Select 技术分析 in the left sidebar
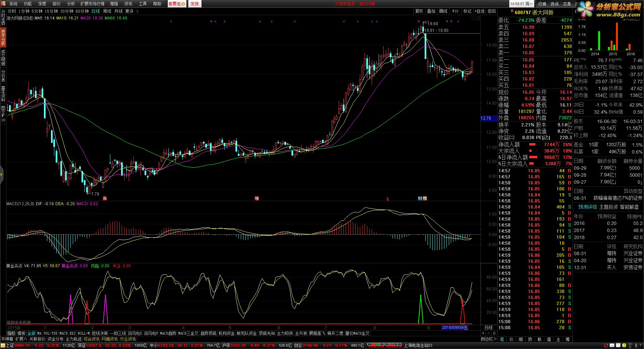Viewport: 644px width, 349px height. click(x=3, y=37)
